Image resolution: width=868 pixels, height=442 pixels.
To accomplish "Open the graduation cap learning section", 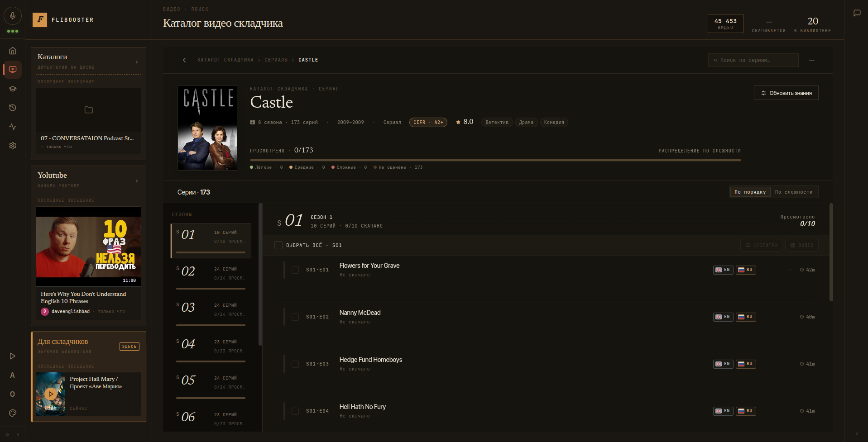I will tap(13, 89).
